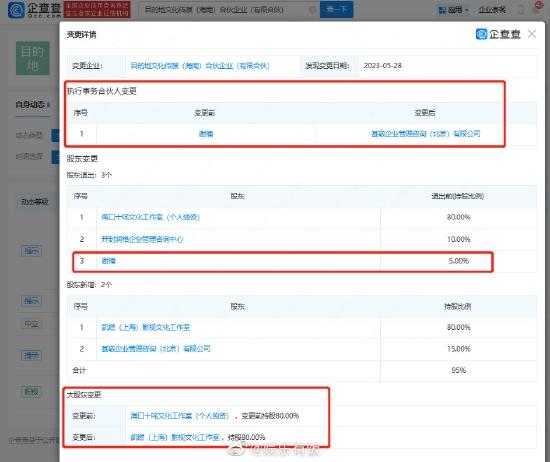Close the 变更详情 dialog
550x462 pixels.
[532, 34]
